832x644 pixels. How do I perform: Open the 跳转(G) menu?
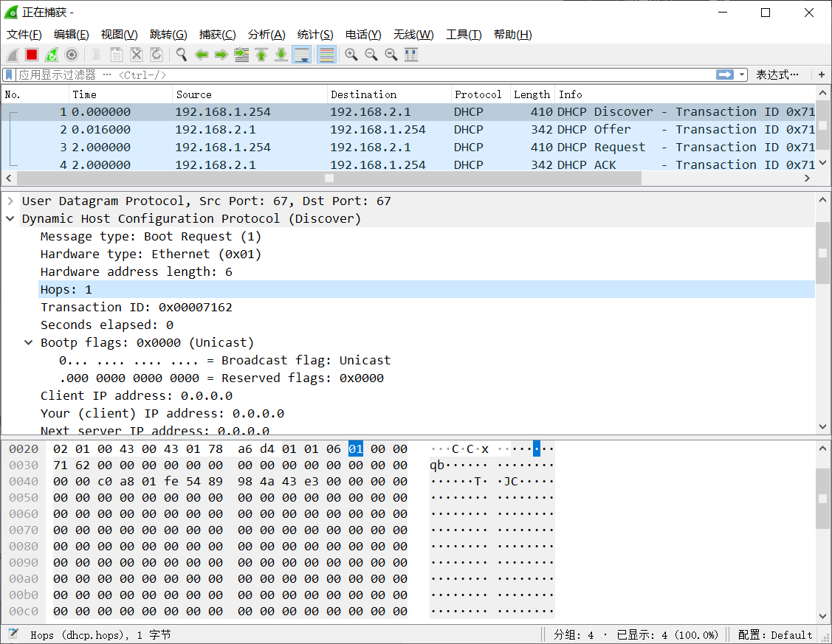coord(169,35)
